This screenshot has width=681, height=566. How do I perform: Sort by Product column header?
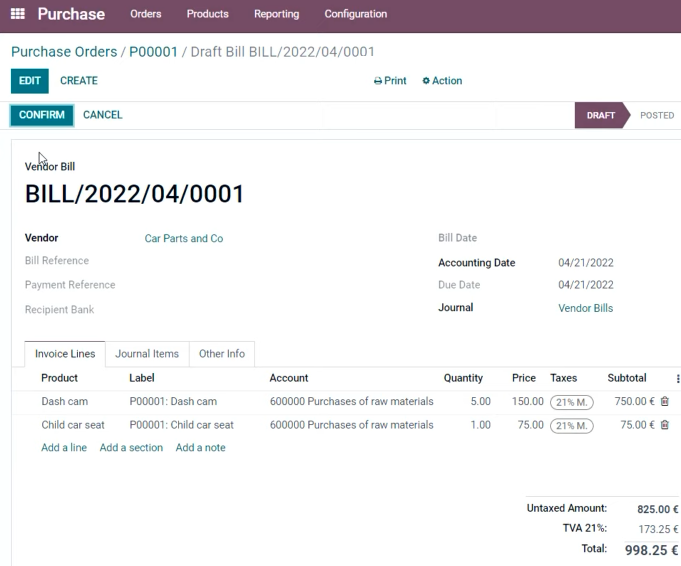click(x=59, y=378)
